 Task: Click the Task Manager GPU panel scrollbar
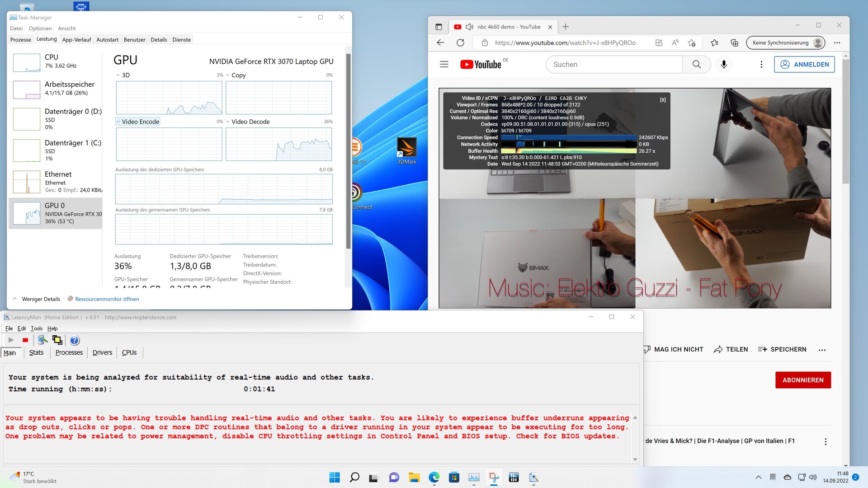(x=348, y=150)
